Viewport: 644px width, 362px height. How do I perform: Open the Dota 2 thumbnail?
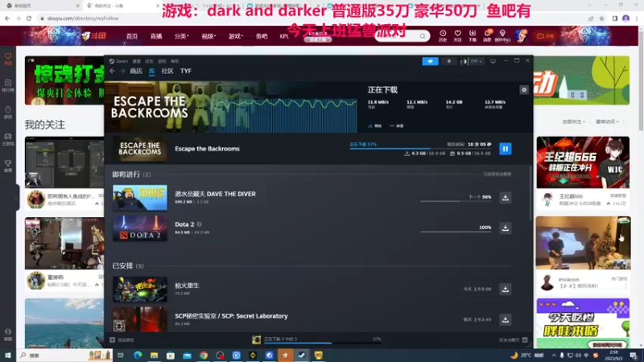[140, 228]
